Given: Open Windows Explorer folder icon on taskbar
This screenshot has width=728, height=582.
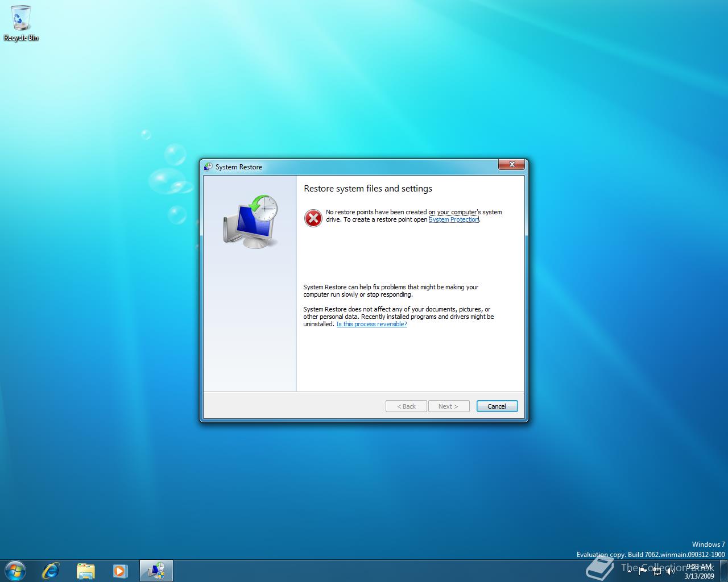Looking at the screenshot, I should coord(85,571).
